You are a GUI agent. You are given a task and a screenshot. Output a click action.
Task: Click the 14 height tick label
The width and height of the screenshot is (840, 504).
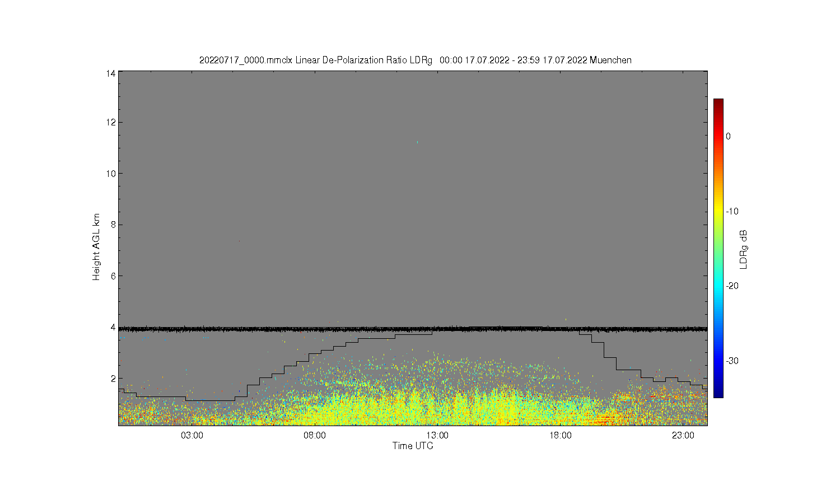(x=111, y=73)
